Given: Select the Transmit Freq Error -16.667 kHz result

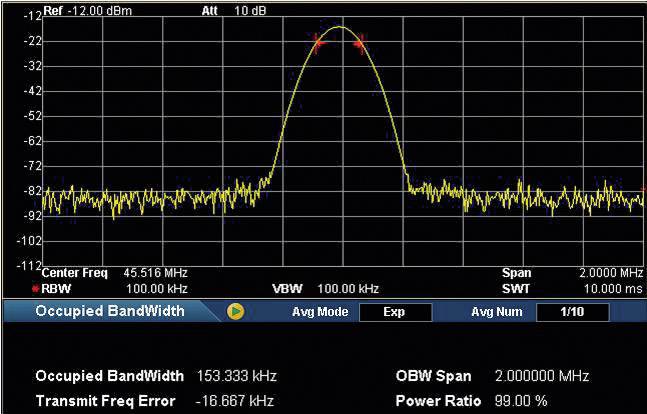Looking at the screenshot, I should [234, 400].
